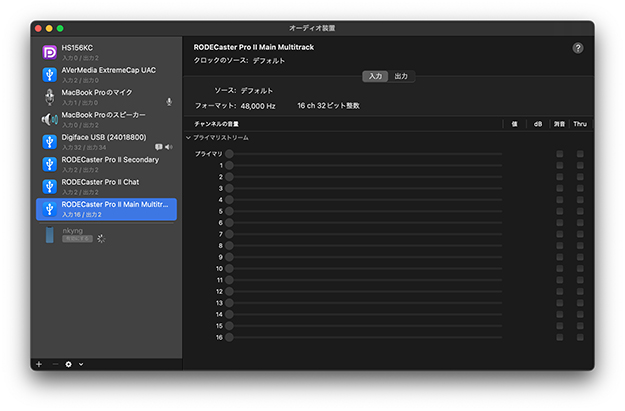
Task: Click the button under nkyng device
Action: point(77,239)
